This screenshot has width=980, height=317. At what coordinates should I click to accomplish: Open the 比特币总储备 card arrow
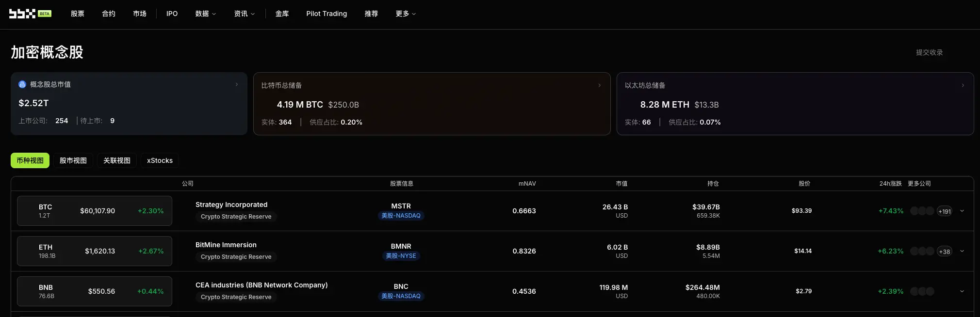(x=600, y=85)
